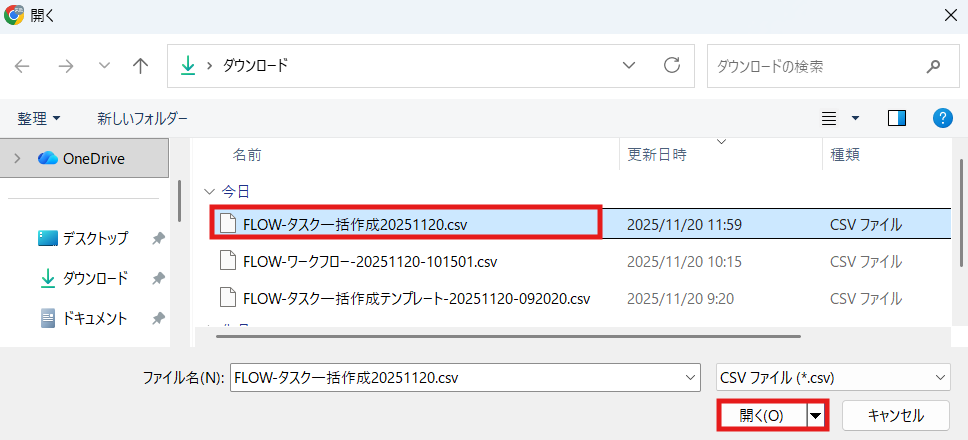Image resolution: width=968 pixels, height=440 pixels.
Task: Open the help question mark icon
Action: coord(942,118)
